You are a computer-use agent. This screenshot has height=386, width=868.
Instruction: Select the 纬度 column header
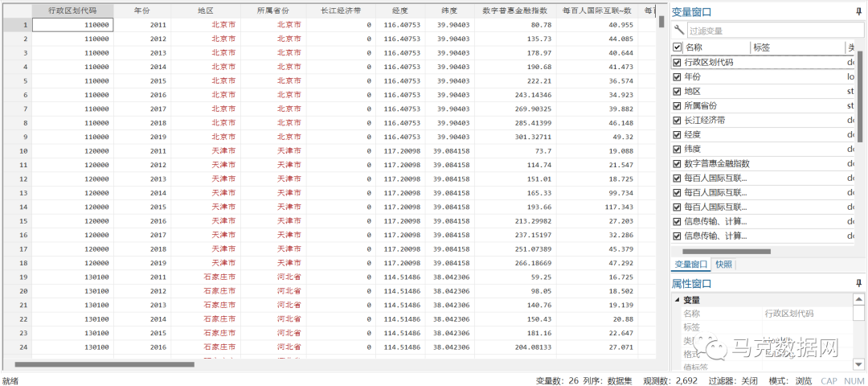[449, 11]
